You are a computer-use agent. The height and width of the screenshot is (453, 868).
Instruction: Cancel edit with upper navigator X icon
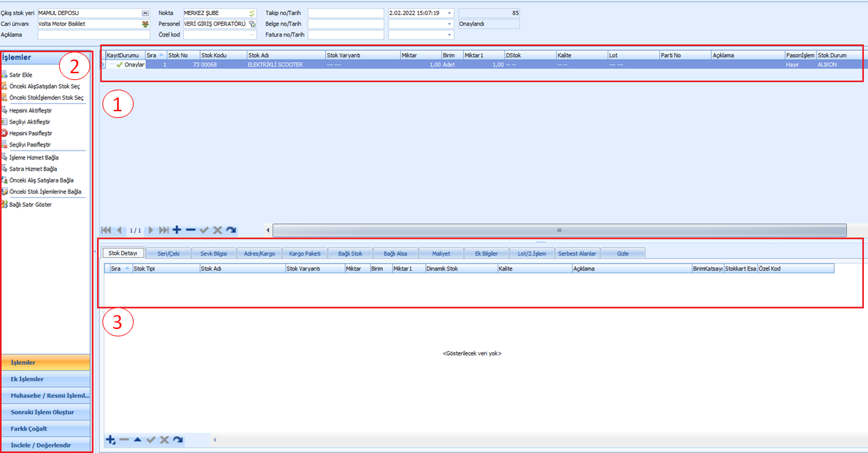pos(218,230)
